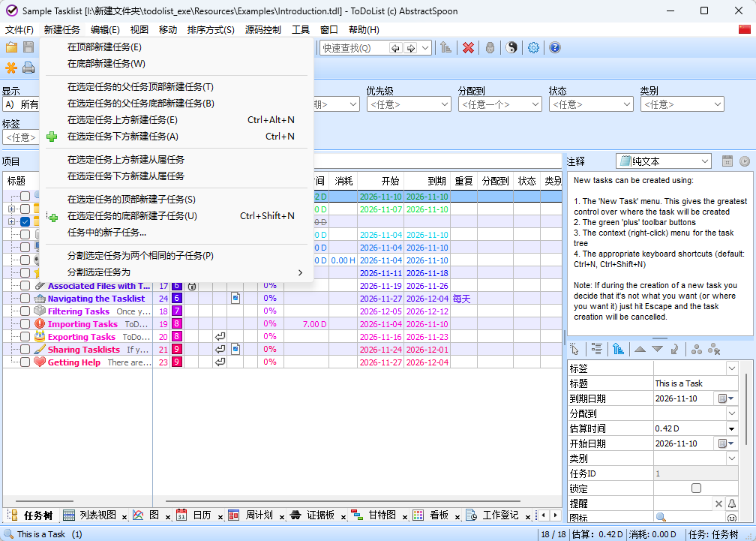Viewport: 756px width, 541px height.
Task: Tick the checkbox for Navigating the Tasklist
Action: click(x=25, y=299)
